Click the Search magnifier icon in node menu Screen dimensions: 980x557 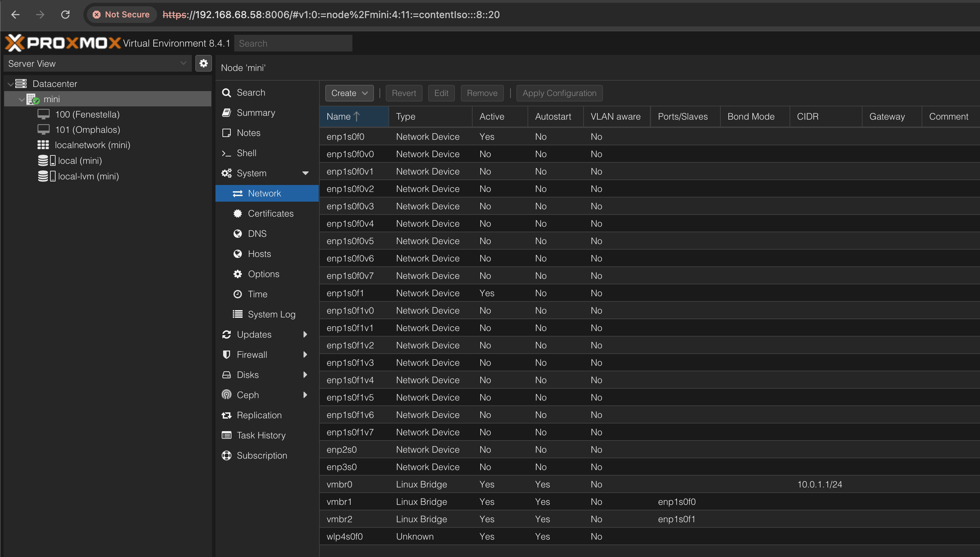pyautogui.click(x=226, y=92)
